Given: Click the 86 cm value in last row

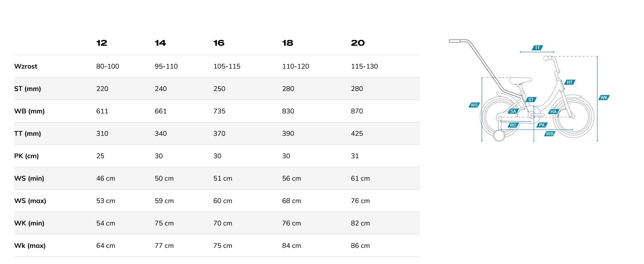Looking at the screenshot, I should [360, 246].
